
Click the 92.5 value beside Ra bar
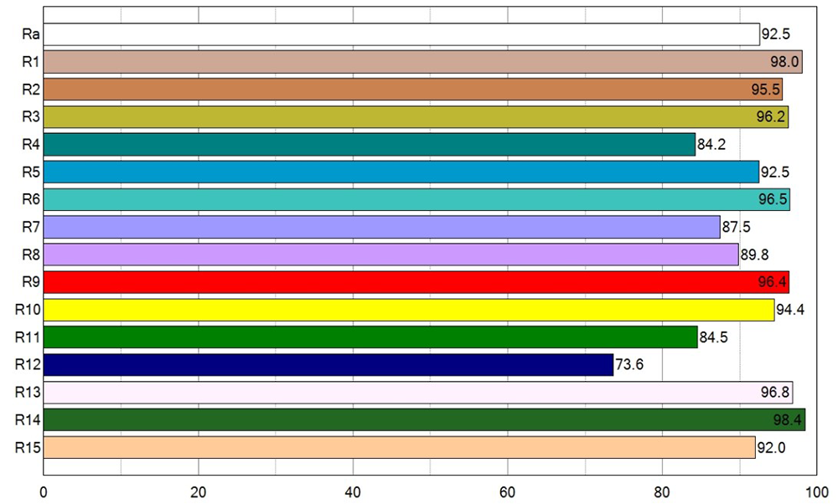tap(775, 34)
